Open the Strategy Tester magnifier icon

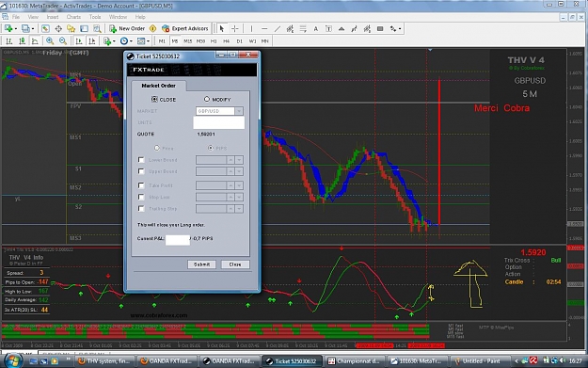coord(97,28)
